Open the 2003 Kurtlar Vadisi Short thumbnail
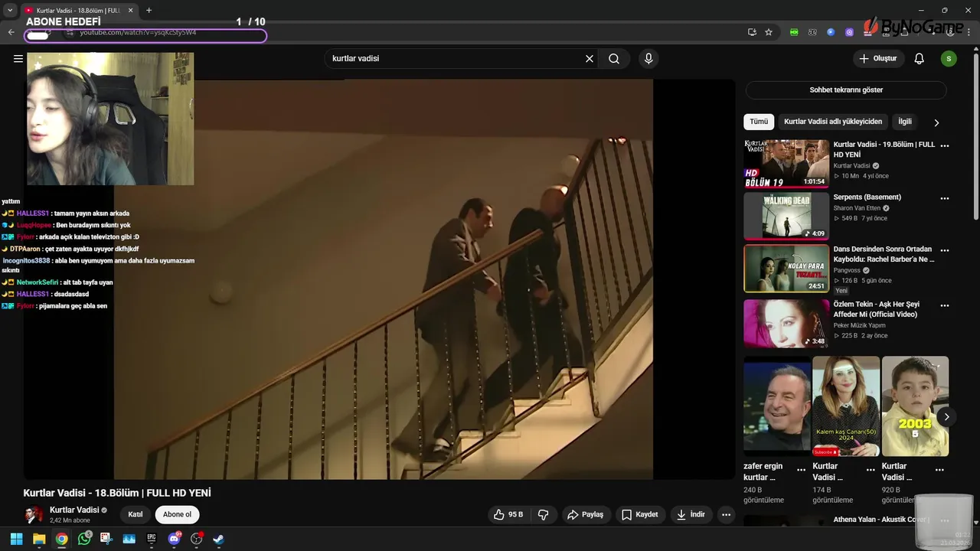Screen dimensions: 980x551 click(x=915, y=406)
